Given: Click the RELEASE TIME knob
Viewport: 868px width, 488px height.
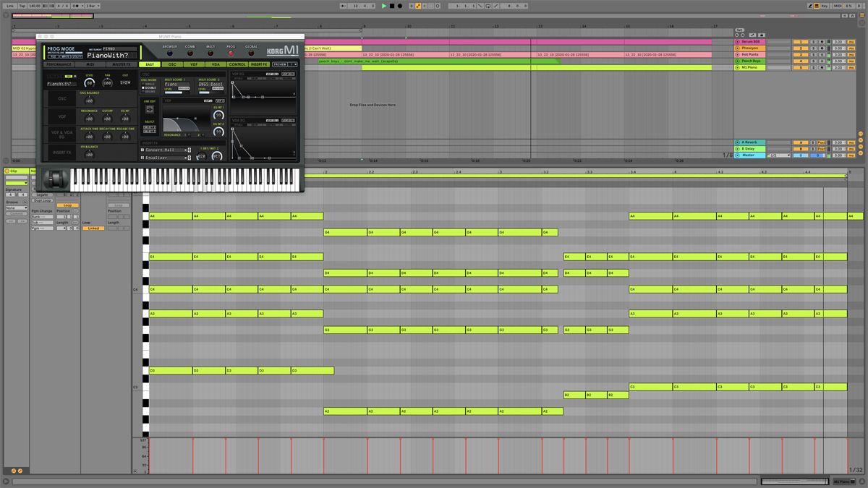Looking at the screenshot, I should pos(126,136).
